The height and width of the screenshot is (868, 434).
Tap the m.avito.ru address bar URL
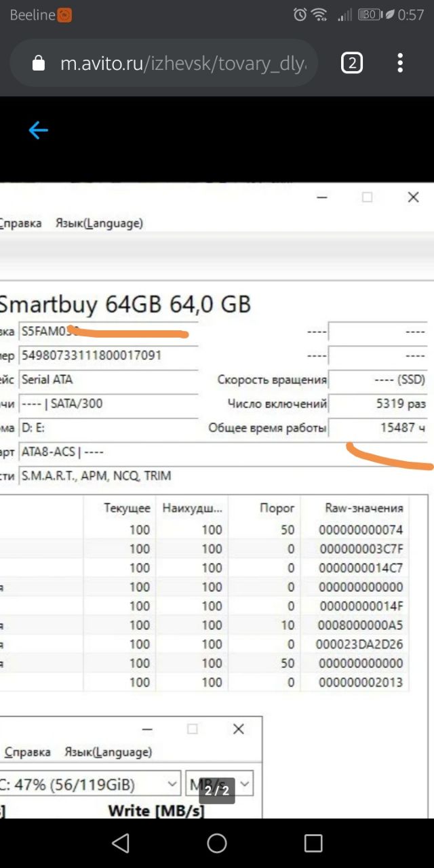coord(183,64)
